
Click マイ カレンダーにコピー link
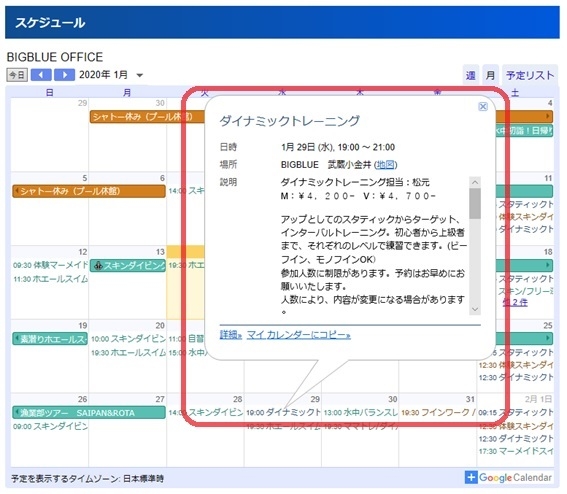pos(298,335)
